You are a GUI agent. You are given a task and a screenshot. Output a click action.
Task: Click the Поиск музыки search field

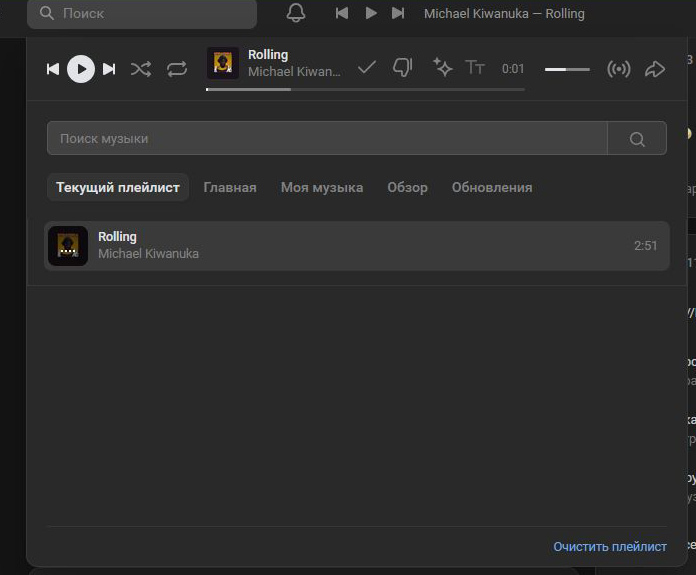(x=327, y=139)
